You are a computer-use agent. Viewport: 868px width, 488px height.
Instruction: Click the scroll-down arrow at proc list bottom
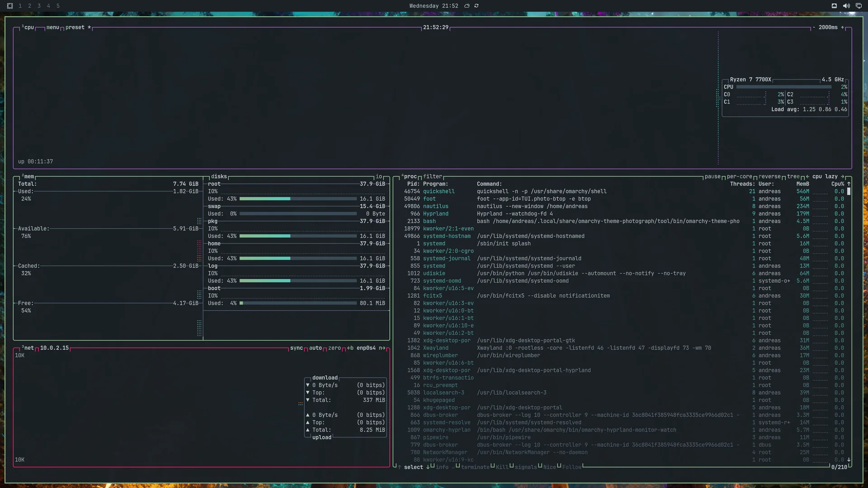[849, 460]
